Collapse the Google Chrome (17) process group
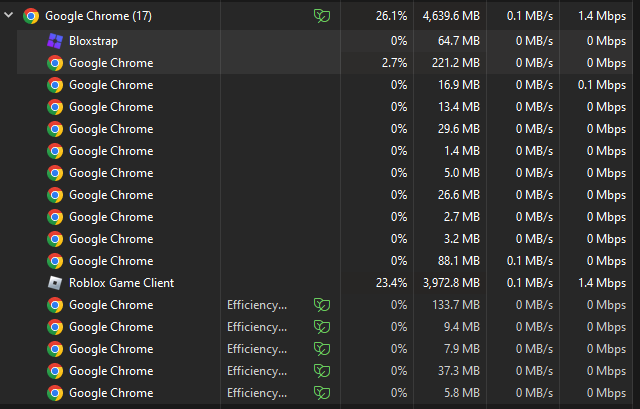This screenshot has height=409, width=640. [x=9, y=16]
